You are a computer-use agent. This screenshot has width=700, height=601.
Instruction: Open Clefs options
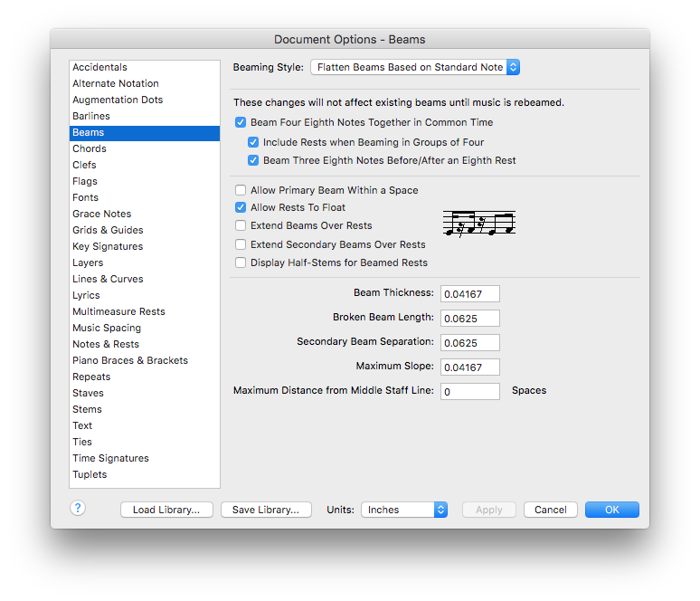click(145, 165)
